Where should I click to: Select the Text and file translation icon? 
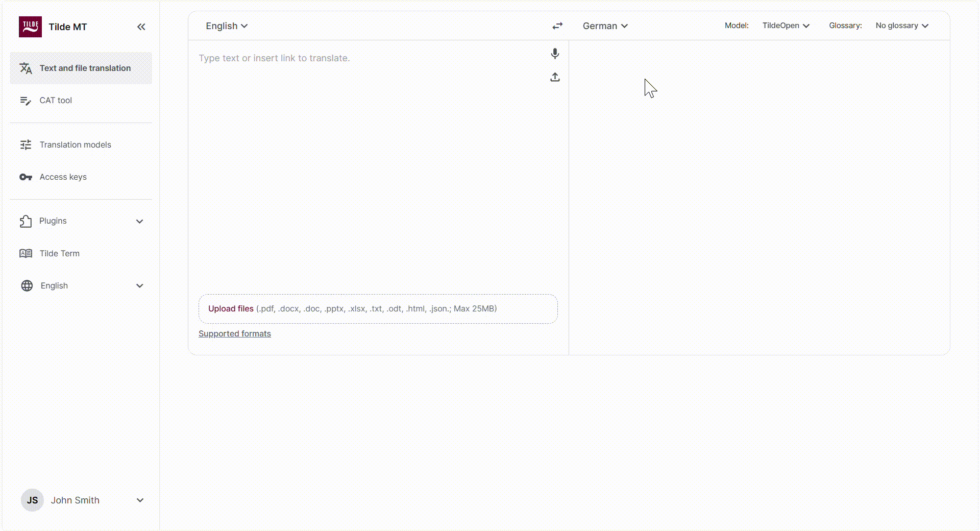[26, 68]
